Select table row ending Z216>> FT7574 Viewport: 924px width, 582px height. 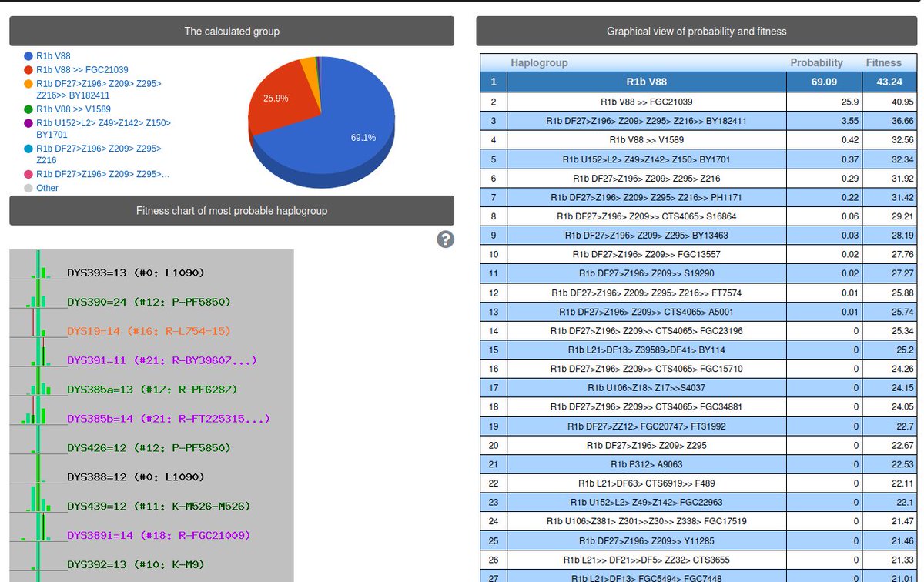tap(698, 293)
